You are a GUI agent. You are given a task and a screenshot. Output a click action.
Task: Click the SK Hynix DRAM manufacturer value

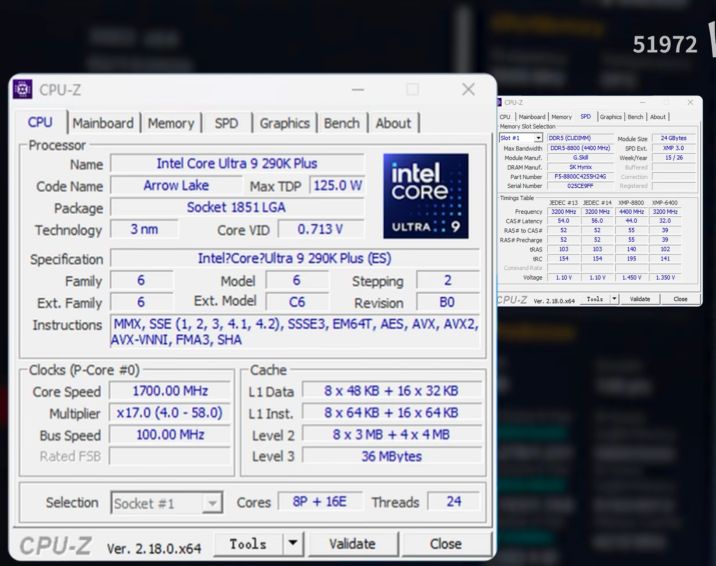pyautogui.click(x=580, y=167)
